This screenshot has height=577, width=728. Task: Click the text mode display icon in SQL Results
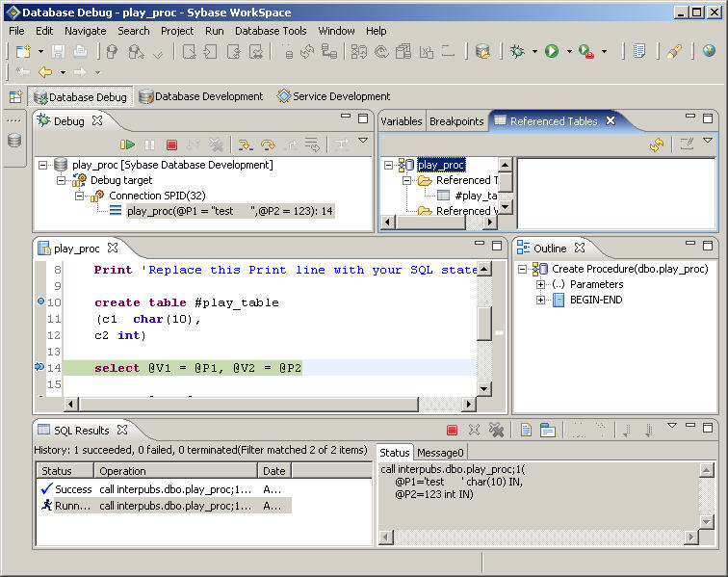(x=526, y=430)
